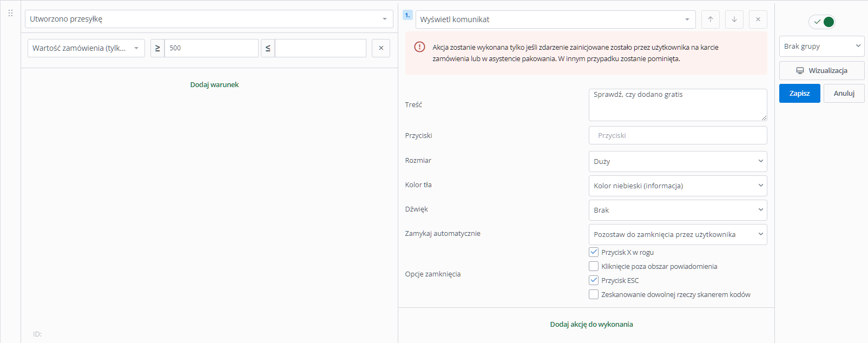
Task: Click the Opcje zamknięcia label
Action: 433,274
